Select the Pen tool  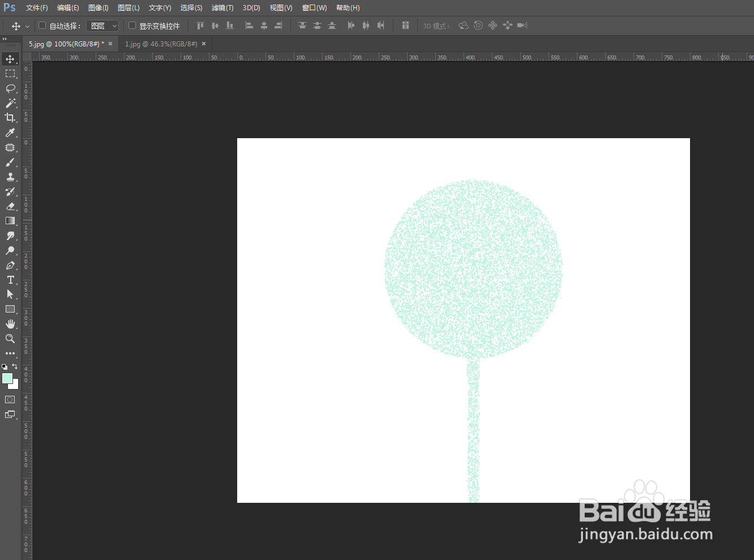pos(10,265)
